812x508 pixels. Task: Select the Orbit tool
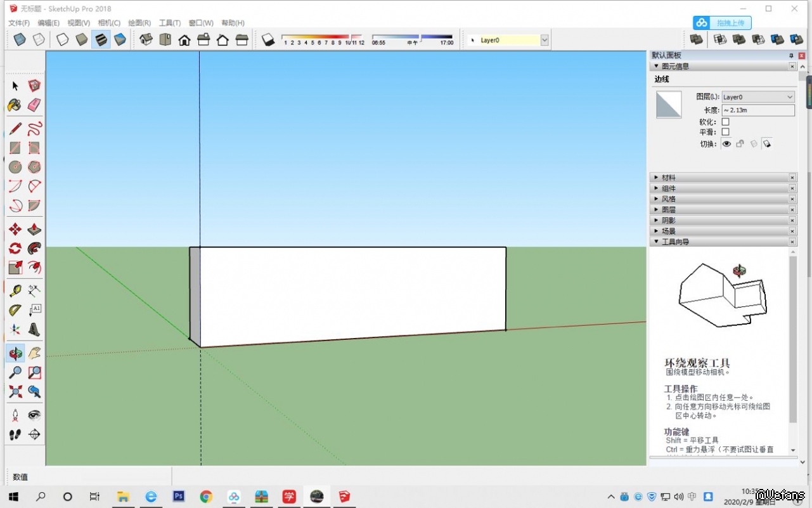click(x=15, y=353)
